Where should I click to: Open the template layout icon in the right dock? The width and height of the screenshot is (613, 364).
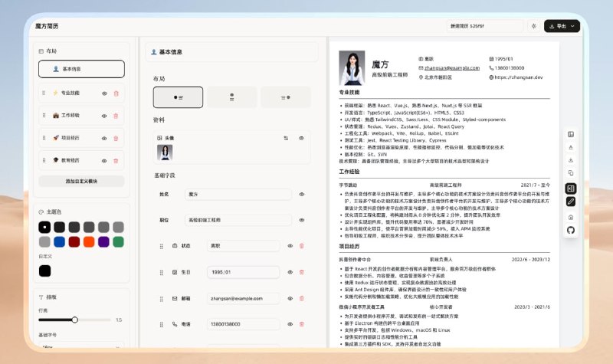571,134
